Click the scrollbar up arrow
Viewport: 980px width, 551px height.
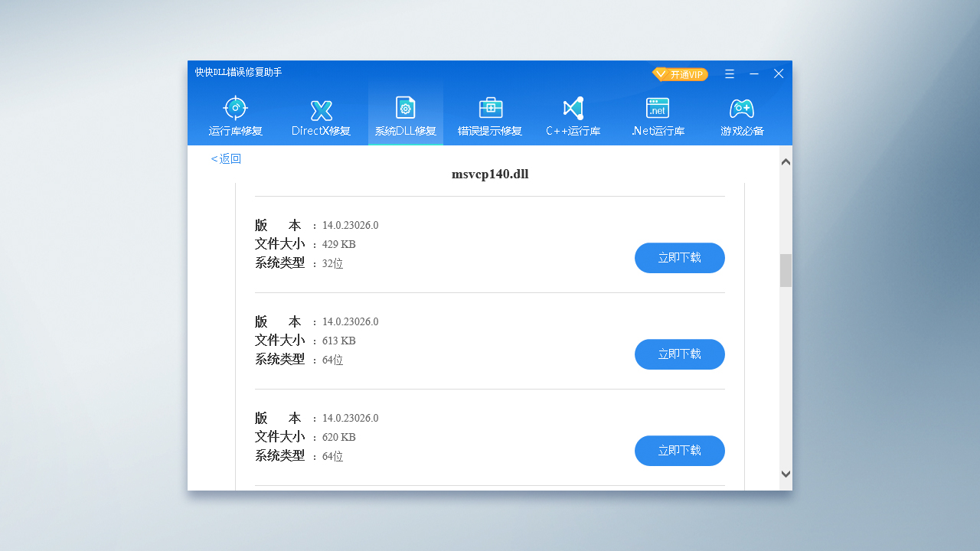[x=786, y=161]
